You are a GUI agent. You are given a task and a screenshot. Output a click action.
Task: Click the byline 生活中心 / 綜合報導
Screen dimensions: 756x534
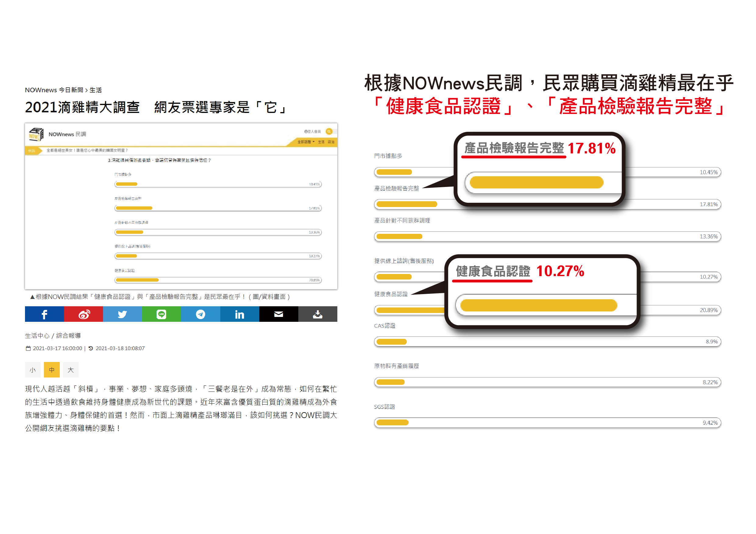53,336
